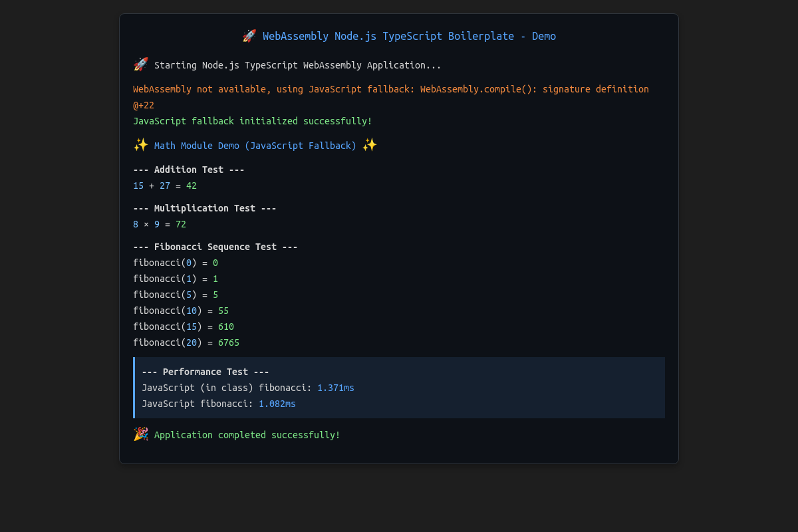Collapse the Fibonacci Sequence Test section
The image size is (798, 532).
tap(215, 246)
